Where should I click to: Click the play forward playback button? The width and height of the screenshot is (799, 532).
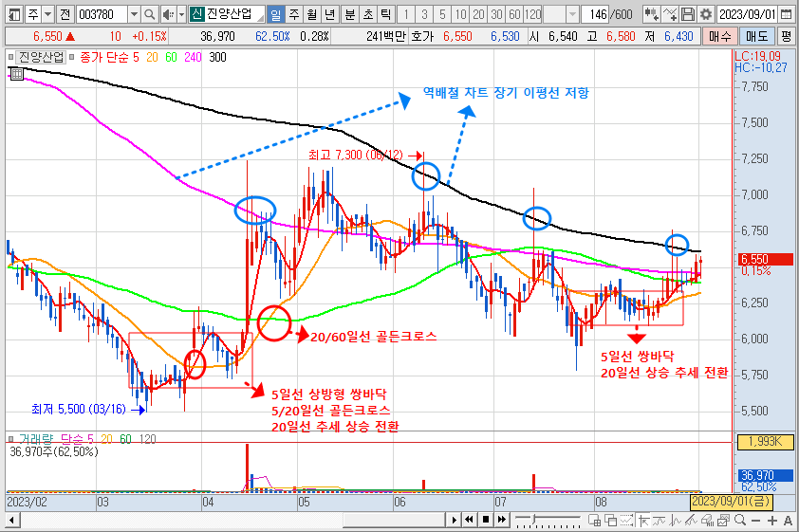(x=454, y=520)
